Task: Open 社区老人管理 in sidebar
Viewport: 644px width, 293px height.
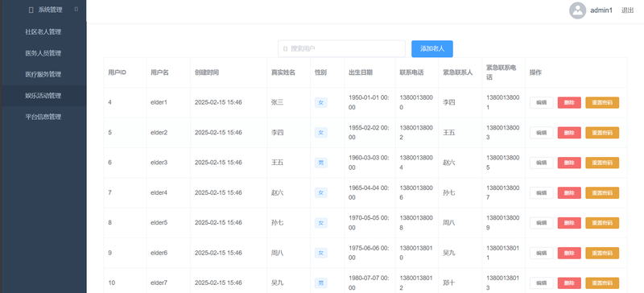Action: [x=43, y=31]
